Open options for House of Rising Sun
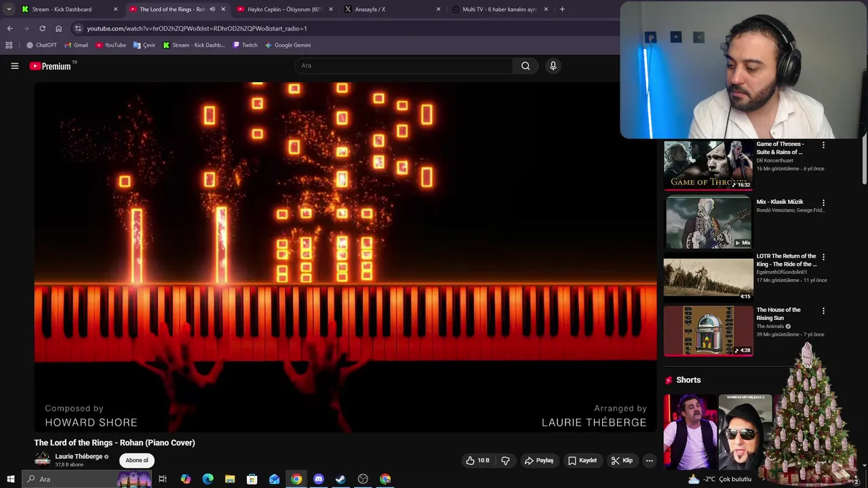Image resolution: width=868 pixels, height=488 pixels. pyautogui.click(x=823, y=311)
